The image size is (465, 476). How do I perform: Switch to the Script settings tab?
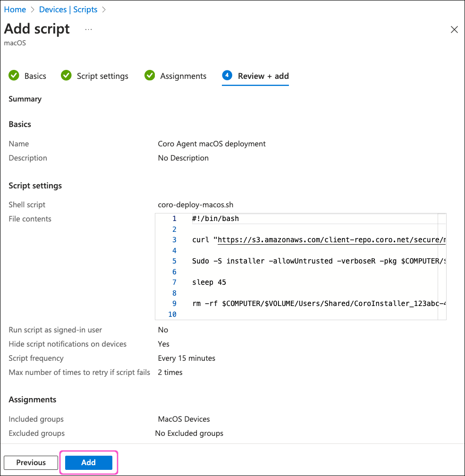[102, 76]
